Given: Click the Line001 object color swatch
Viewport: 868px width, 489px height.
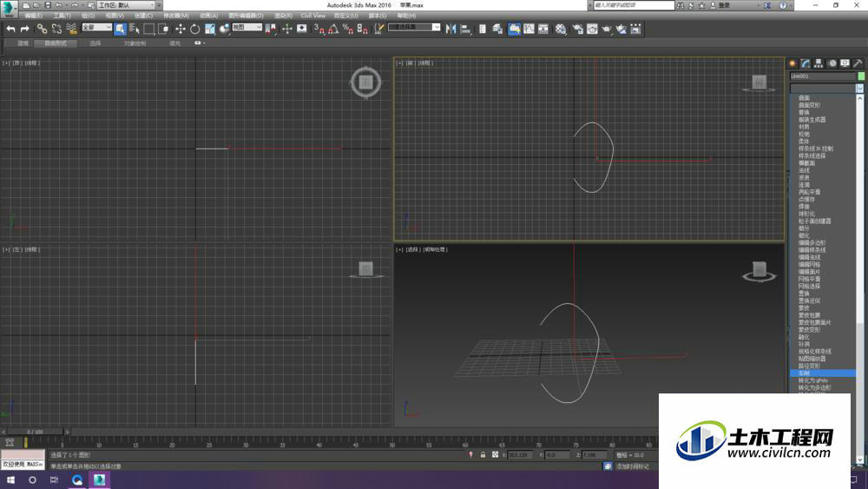Looking at the screenshot, I should coord(861,76).
